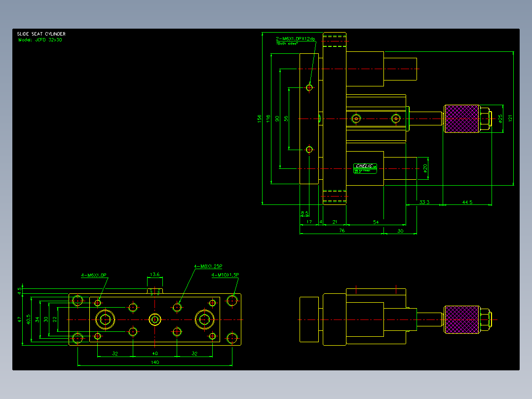Select the 4.5 vertical dimension
The width and height of the screenshot is (532, 399).
click(x=20, y=291)
